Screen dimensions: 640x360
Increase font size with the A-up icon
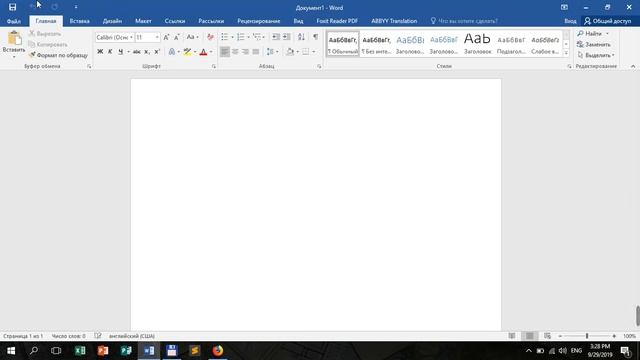coord(166,37)
